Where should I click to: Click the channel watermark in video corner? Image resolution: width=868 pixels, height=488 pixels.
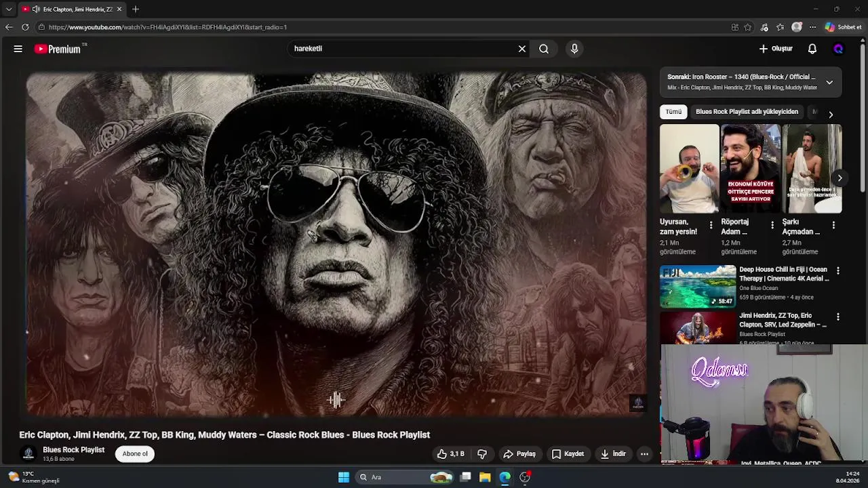(x=637, y=404)
